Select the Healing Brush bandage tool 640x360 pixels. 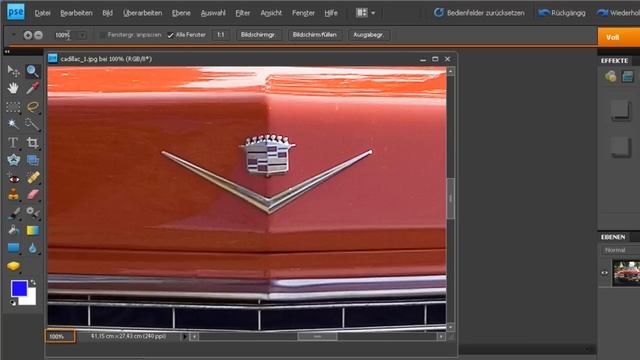[x=32, y=178]
